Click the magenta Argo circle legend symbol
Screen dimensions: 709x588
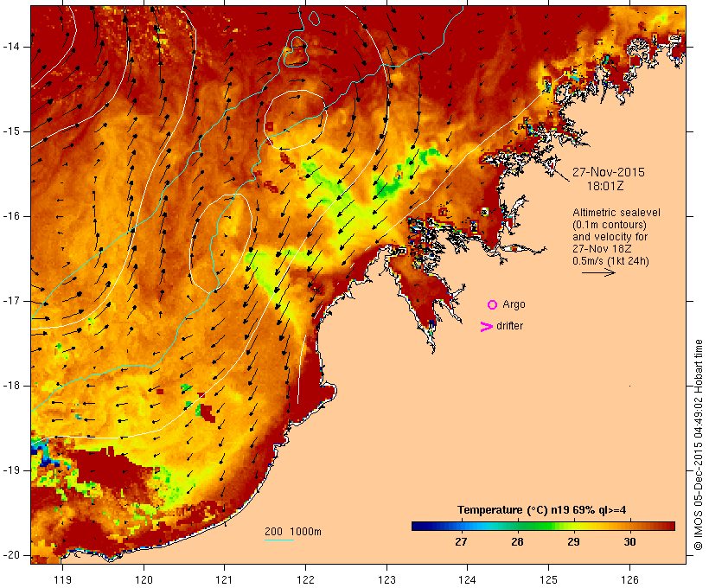tap(493, 305)
